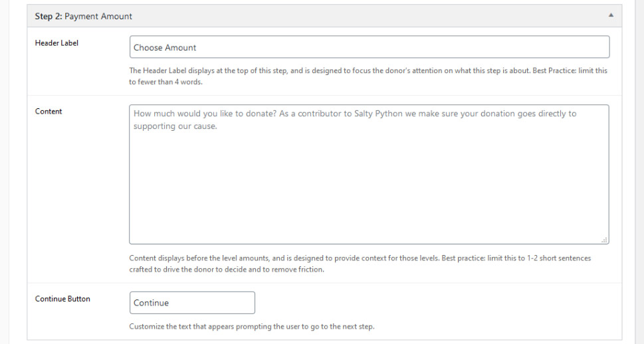
Task: Click the 'Continue Button' field label
Action: pos(62,299)
